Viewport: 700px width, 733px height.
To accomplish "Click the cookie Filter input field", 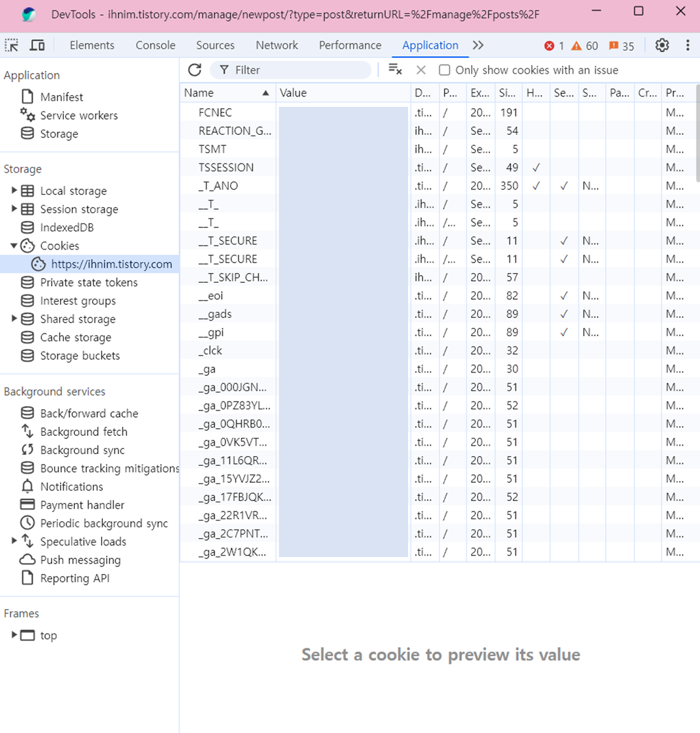I will click(x=291, y=70).
